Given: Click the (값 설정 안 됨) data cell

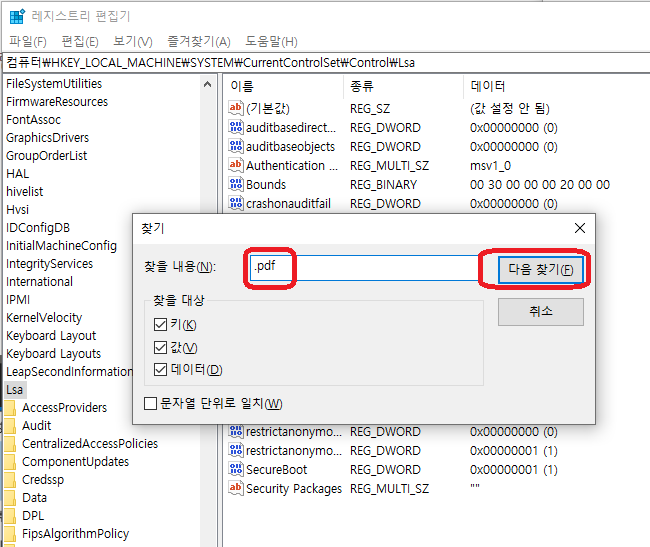Looking at the screenshot, I should click(510, 109).
